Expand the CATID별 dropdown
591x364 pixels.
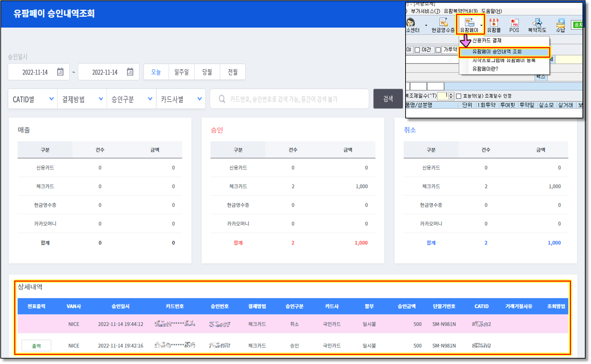click(x=33, y=99)
